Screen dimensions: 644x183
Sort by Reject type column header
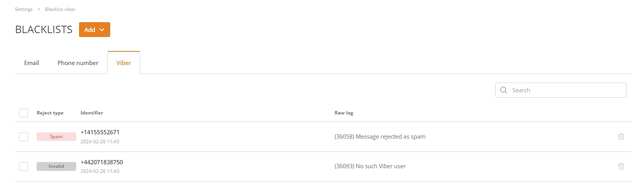[x=50, y=113]
